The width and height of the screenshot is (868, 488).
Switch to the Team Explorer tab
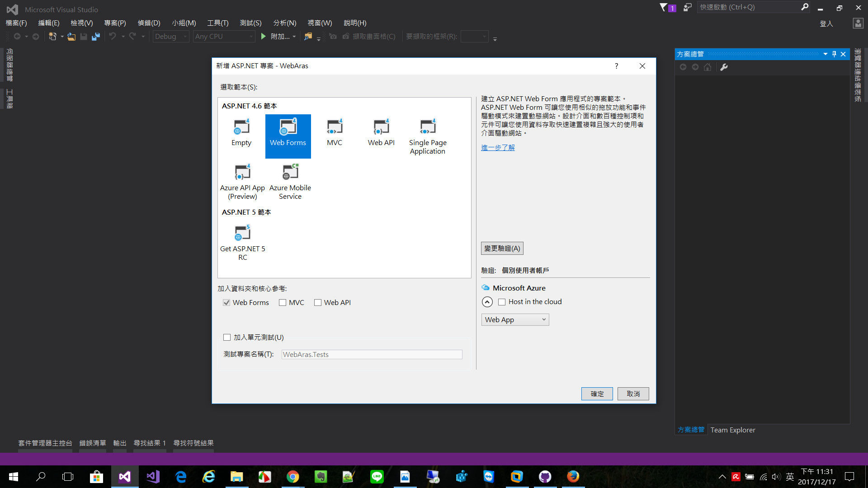tap(732, 430)
